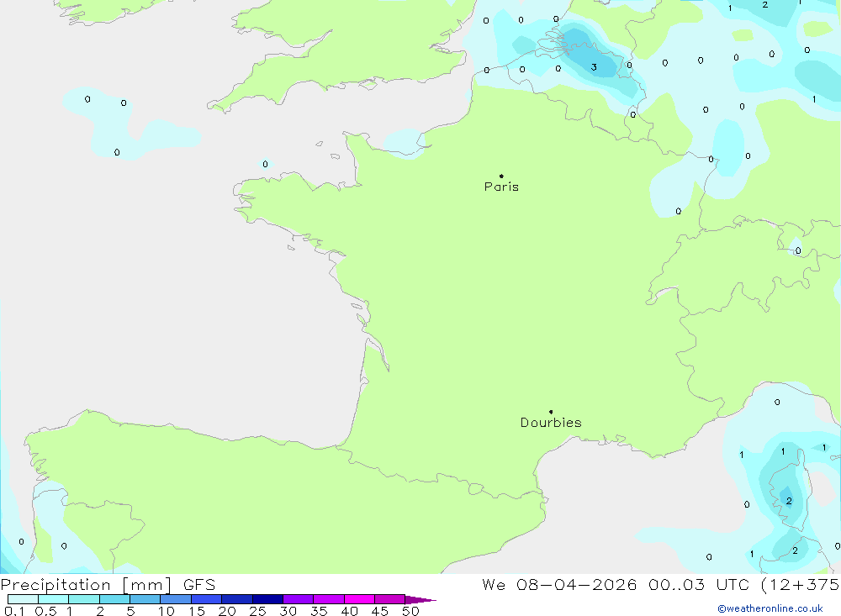The height and width of the screenshot is (616, 841).
Task: Click the Paris location dot marker
Action: coord(501,176)
